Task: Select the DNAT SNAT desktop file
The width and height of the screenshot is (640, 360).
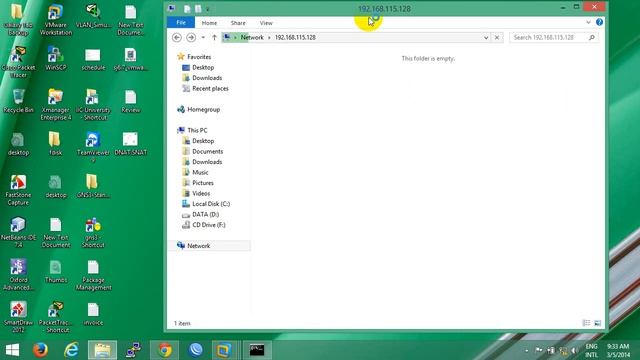Action: (131, 144)
